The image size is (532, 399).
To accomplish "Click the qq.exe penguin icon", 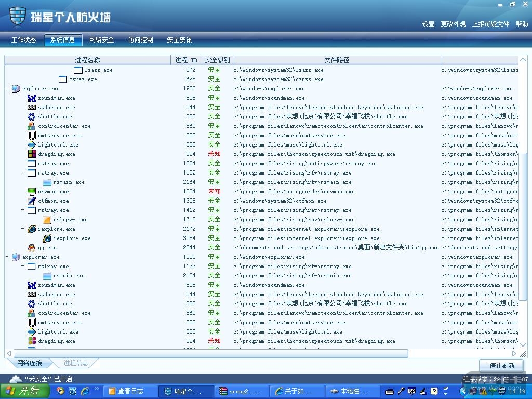I will point(32,248).
